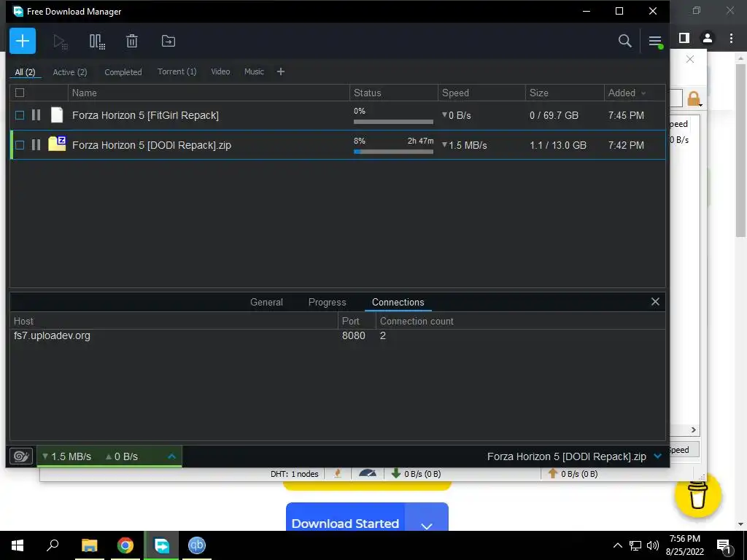Click the DODI Repack zip folder icon

pyautogui.click(x=57, y=144)
